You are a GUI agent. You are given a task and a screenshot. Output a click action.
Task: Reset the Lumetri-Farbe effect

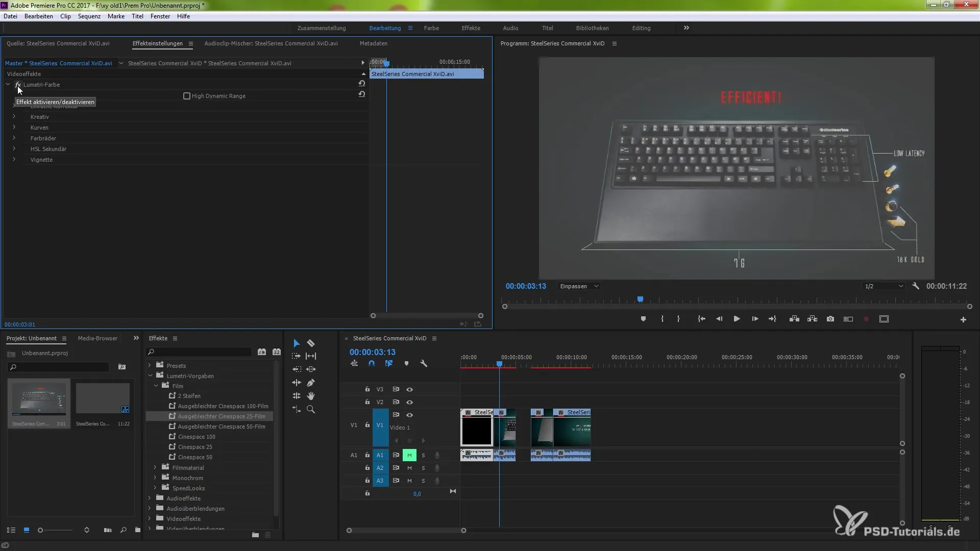(x=362, y=83)
